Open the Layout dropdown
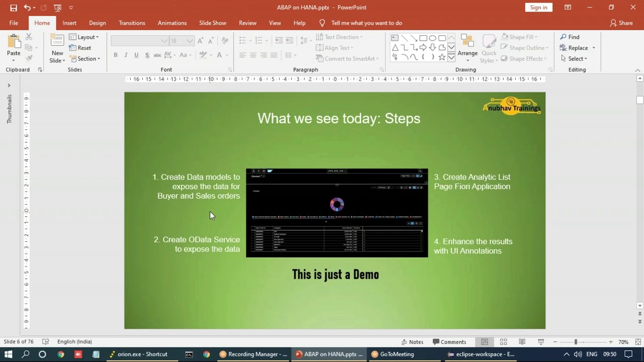 click(x=84, y=37)
